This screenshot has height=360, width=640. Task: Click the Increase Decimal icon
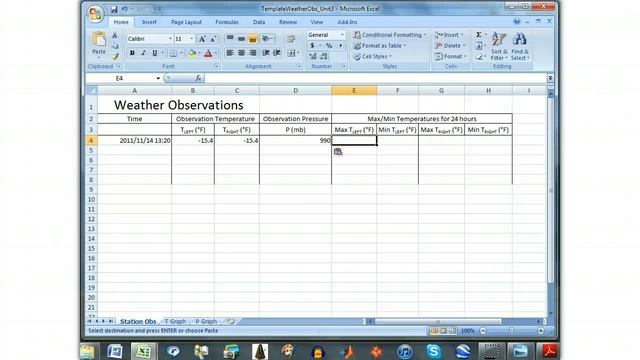pyautogui.click(x=313, y=56)
